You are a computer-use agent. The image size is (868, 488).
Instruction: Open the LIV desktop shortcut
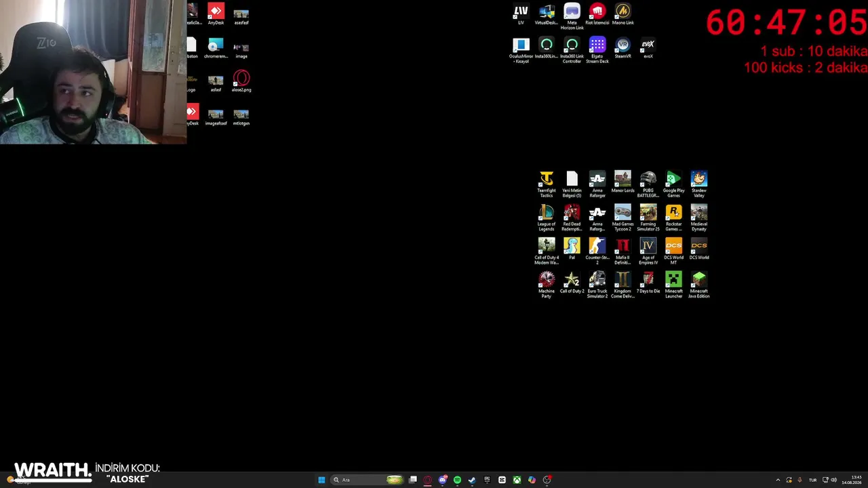[521, 15]
